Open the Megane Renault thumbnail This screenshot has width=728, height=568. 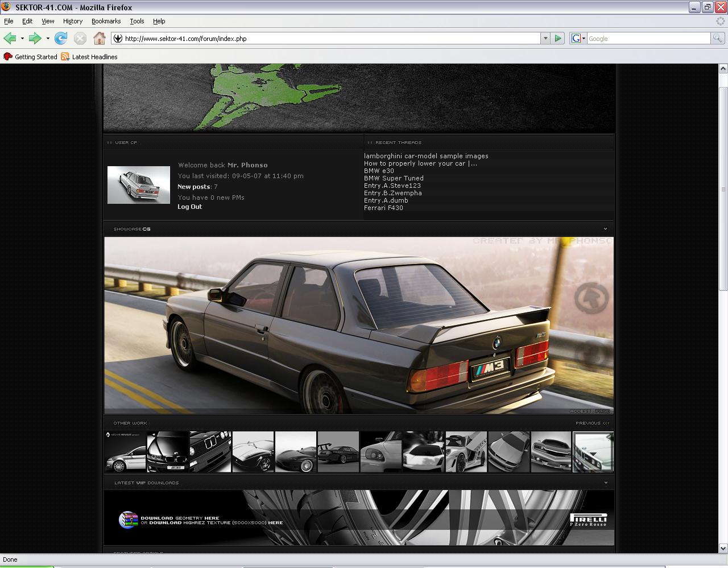coord(125,452)
